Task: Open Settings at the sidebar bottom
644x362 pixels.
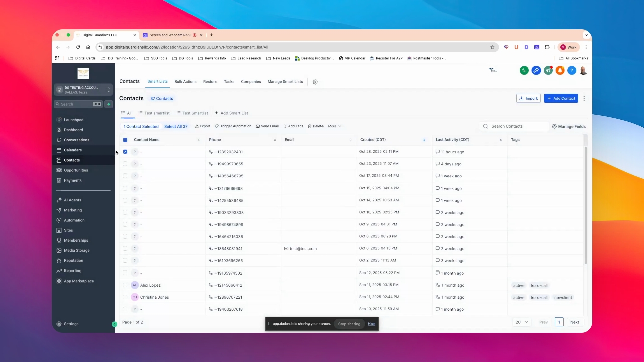Action: point(71,324)
